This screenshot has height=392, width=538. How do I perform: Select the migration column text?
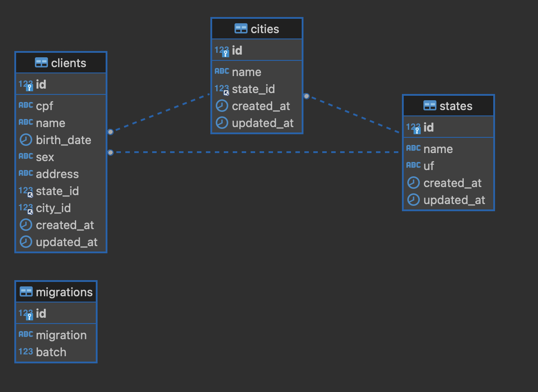(61, 335)
